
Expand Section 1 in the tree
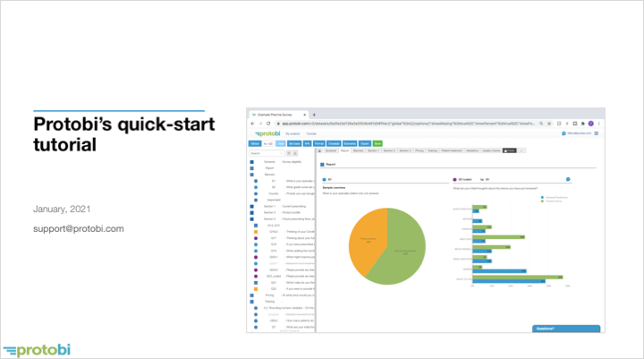click(253, 206)
